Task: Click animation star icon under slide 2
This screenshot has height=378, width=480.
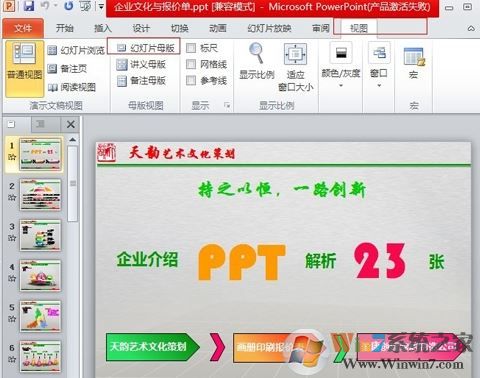Action: (12, 197)
